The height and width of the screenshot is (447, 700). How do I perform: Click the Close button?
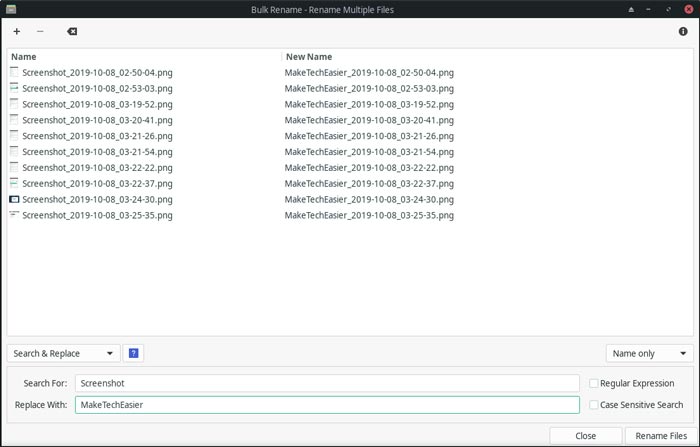click(x=585, y=436)
